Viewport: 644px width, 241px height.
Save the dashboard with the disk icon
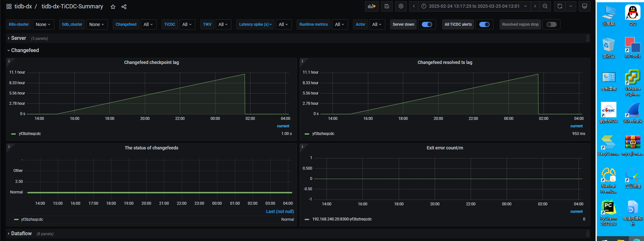click(x=387, y=6)
